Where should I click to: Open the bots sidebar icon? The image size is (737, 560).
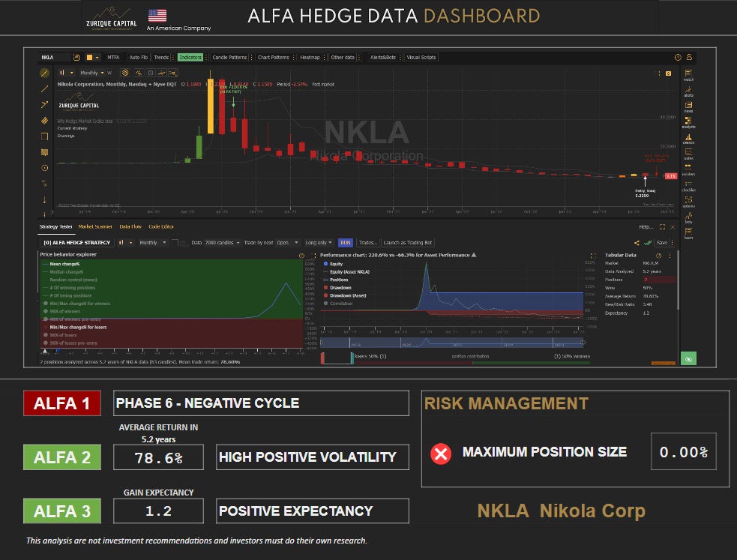pyautogui.click(x=688, y=217)
